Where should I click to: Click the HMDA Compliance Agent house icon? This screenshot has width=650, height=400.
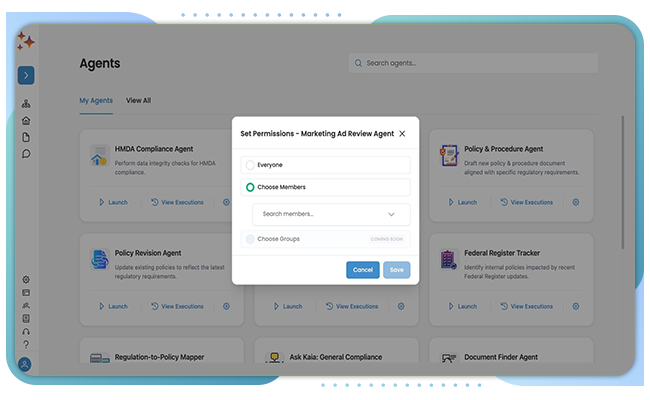coord(99,156)
